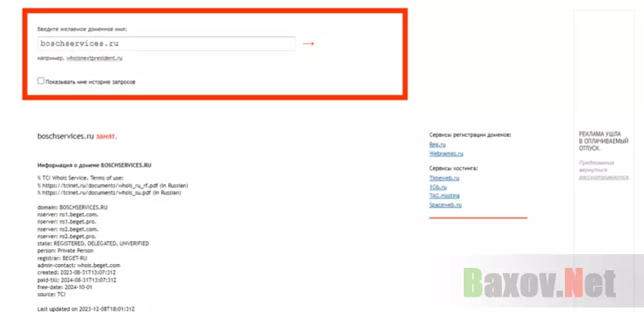Image resolution: width=644 pixels, height=312 pixels.
Task: Open the TAG.Hosting link
Action: point(444,196)
